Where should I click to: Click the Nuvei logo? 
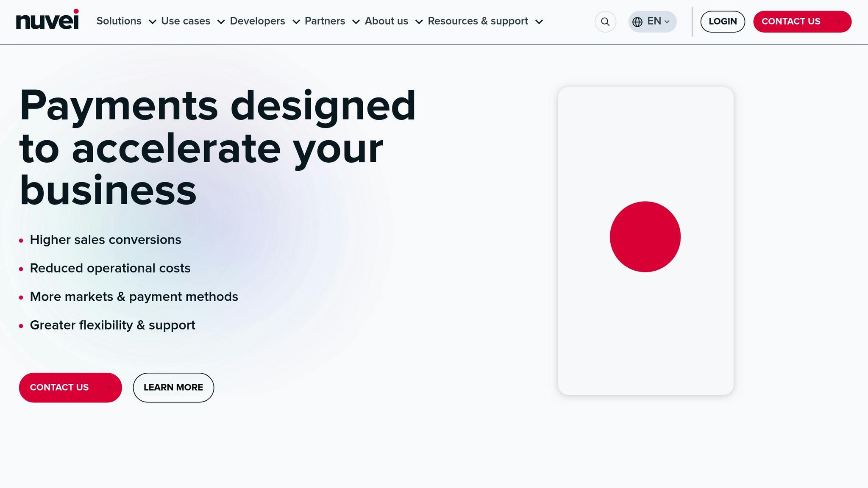(x=47, y=20)
